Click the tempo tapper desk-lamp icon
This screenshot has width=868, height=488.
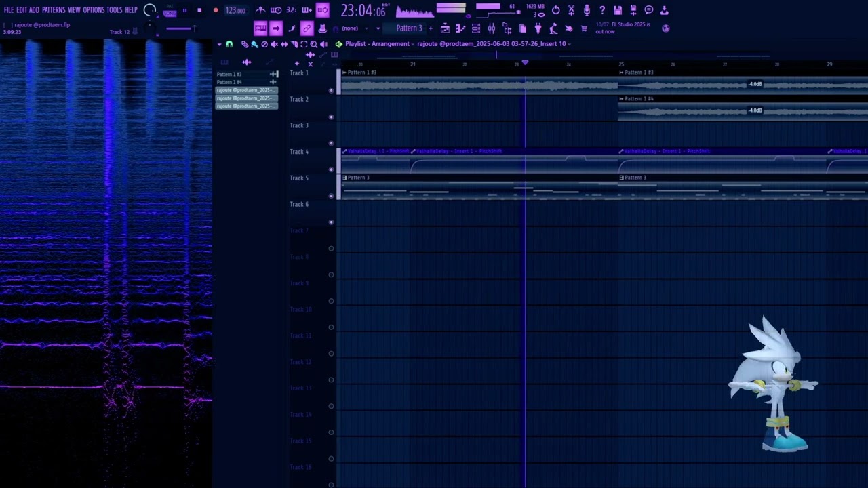click(553, 28)
